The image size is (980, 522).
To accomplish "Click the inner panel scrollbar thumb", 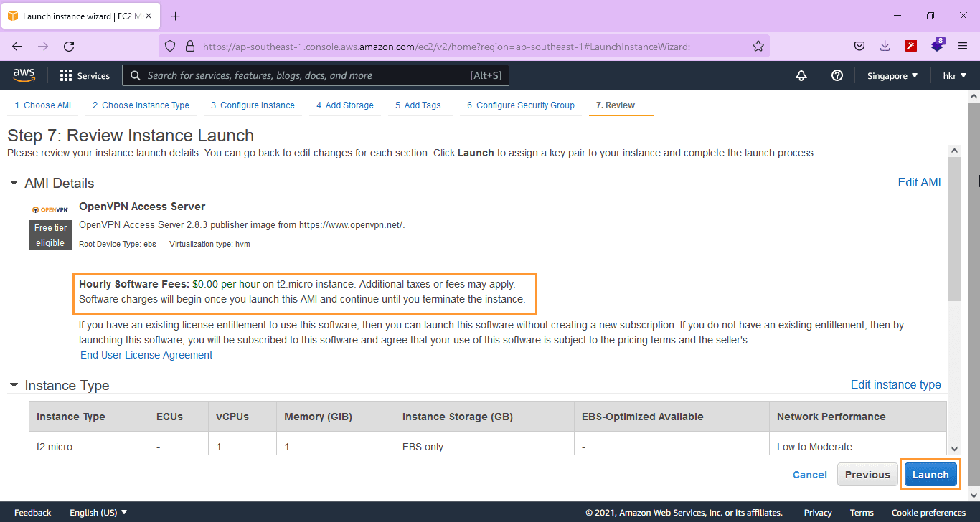I will [x=954, y=229].
